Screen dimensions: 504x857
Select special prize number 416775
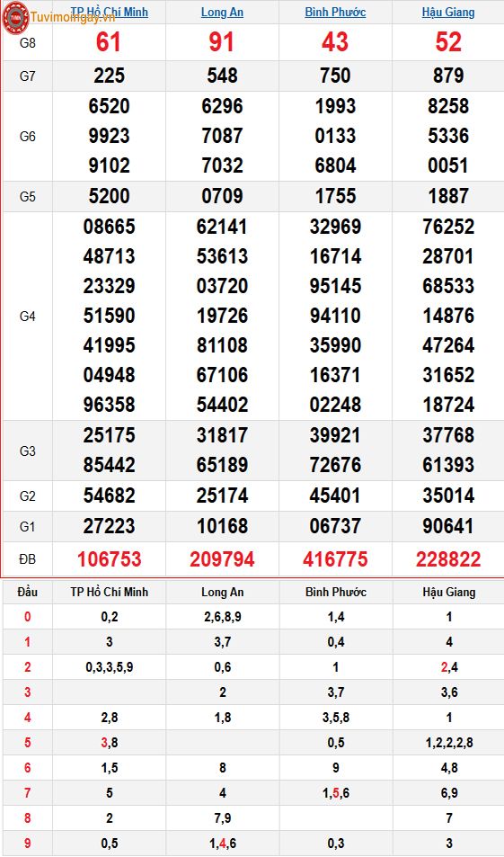335,559
